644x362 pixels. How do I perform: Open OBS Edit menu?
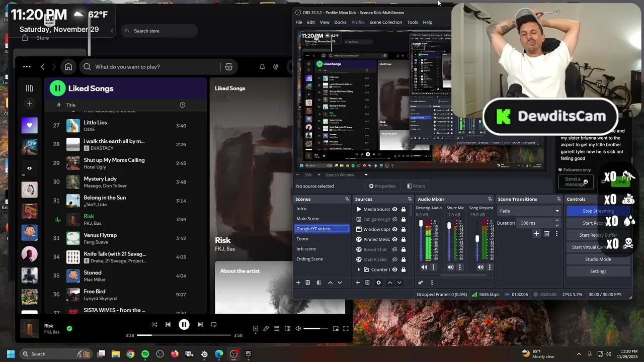311,22
